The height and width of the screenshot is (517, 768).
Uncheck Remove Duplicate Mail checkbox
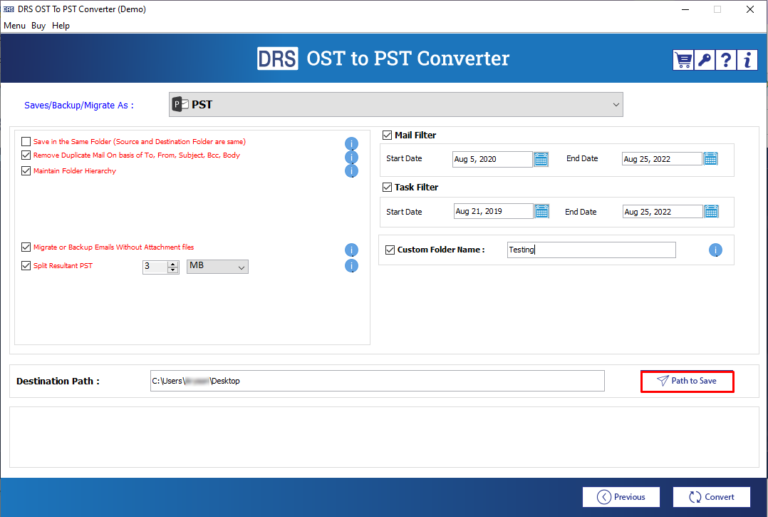[26, 156]
